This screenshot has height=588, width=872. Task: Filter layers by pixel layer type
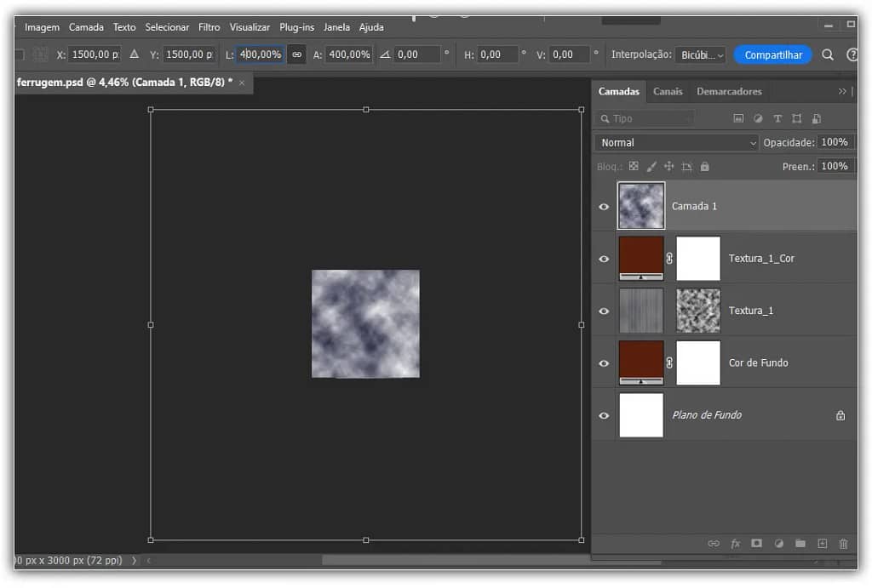click(x=738, y=118)
